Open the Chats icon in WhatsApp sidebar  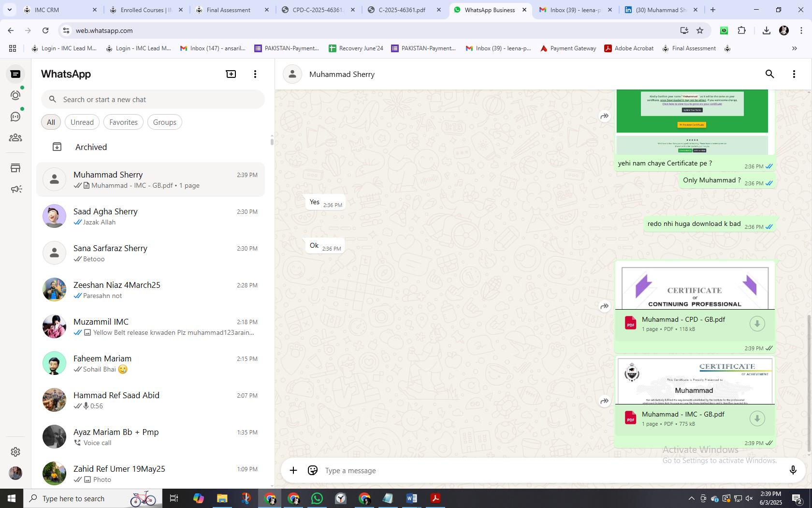click(x=15, y=74)
